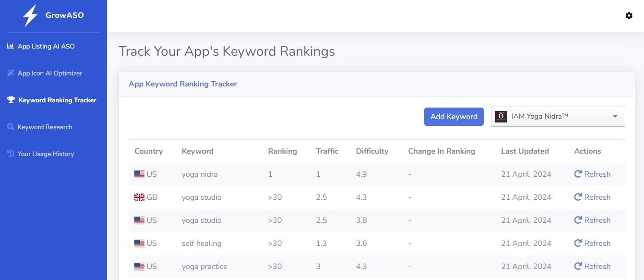Image resolution: width=644 pixels, height=280 pixels.
Task: Click the App Listing AI ASO chart icon
Action: click(x=11, y=47)
